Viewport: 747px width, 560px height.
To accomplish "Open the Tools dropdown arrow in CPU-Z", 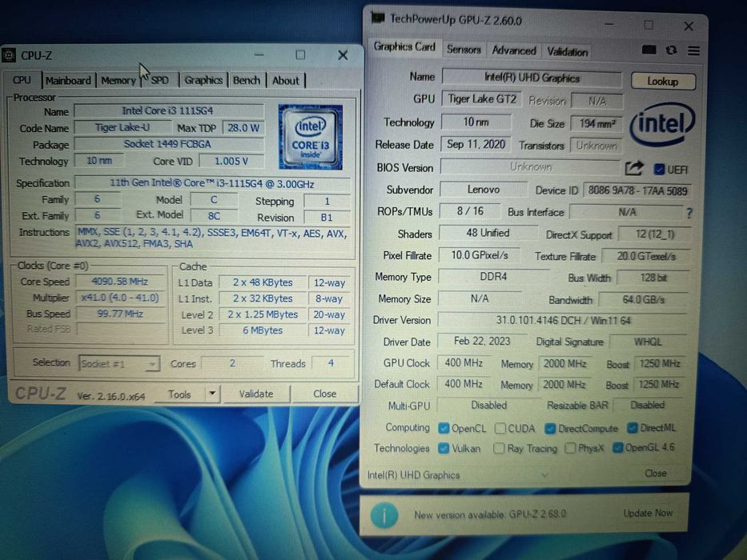I will tap(212, 394).
